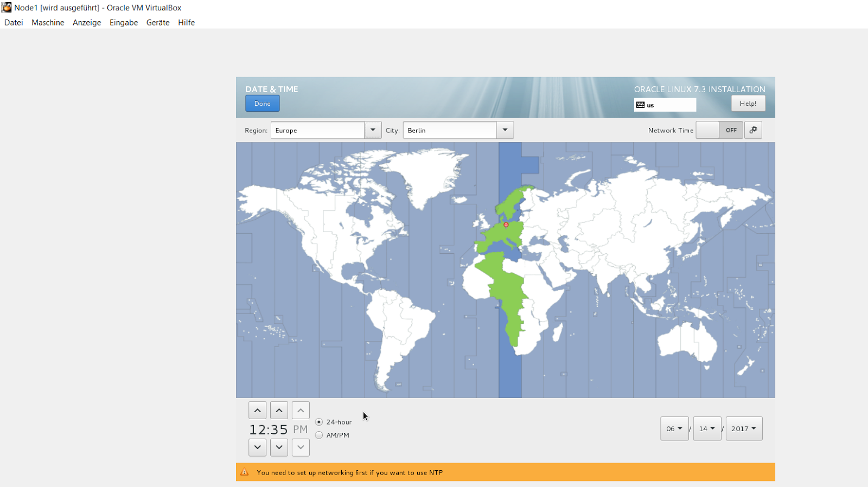Click the VirtualBox icon in title bar
This screenshot has width=868, height=487.
point(7,7)
